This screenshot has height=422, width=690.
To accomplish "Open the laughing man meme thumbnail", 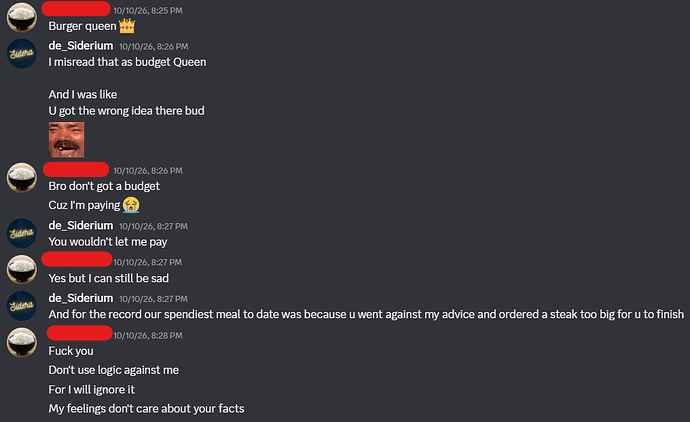I will (66, 140).
